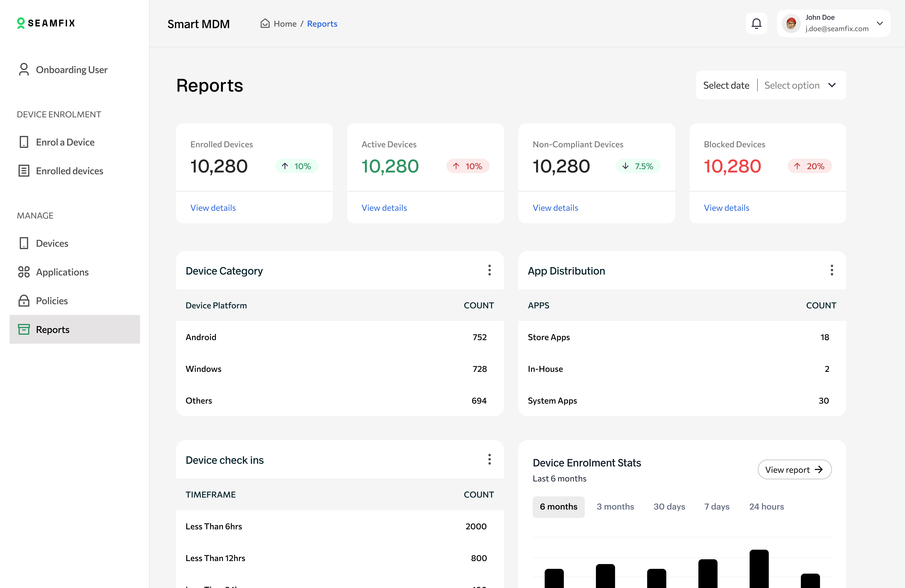Click the notification bell icon
The image size is (905, 588).
click(x=756, y=24)
